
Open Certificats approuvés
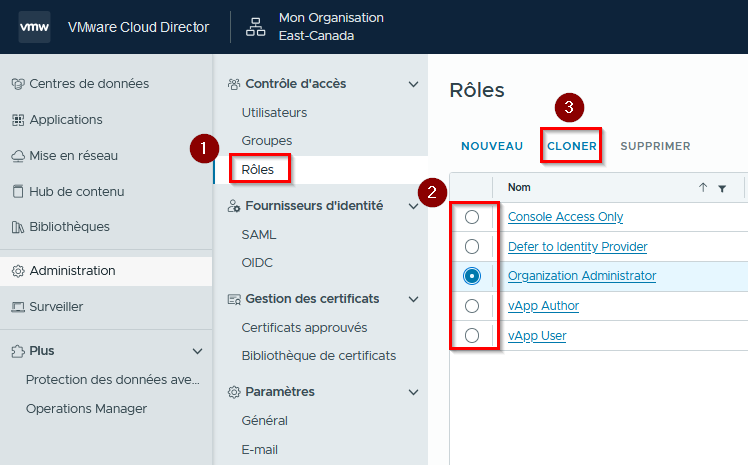(304, 328)
